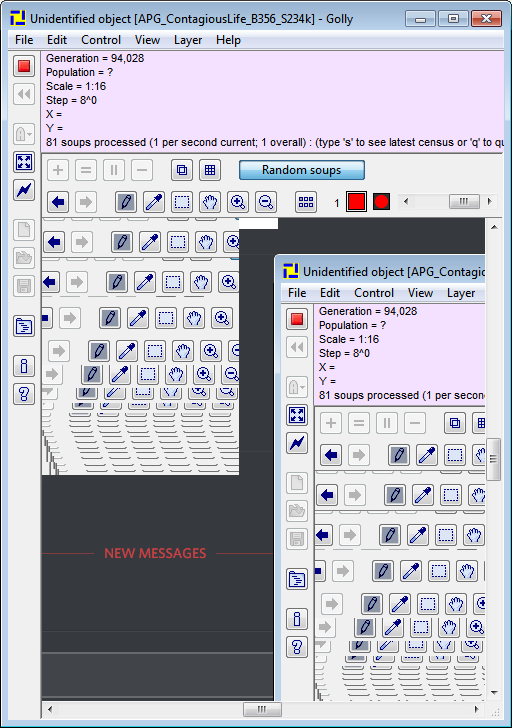The image size is (512, 728).
Task: Click the help question icon in the nested Golly window
Action: [x=297, y=647]
